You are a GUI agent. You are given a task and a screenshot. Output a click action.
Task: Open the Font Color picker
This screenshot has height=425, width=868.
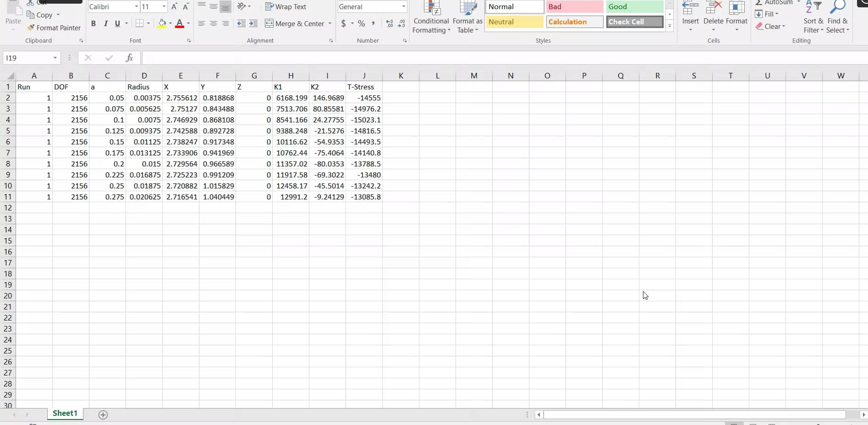[x=187, y=23]
